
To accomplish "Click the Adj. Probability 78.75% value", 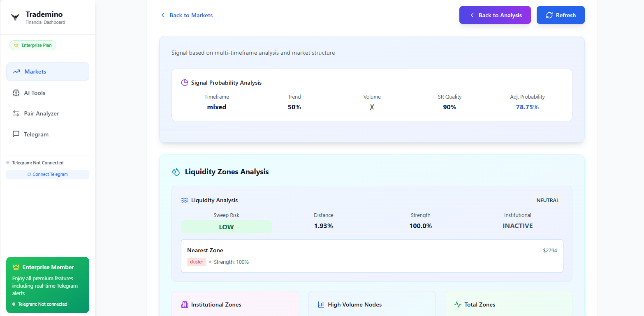I will 527,107.
